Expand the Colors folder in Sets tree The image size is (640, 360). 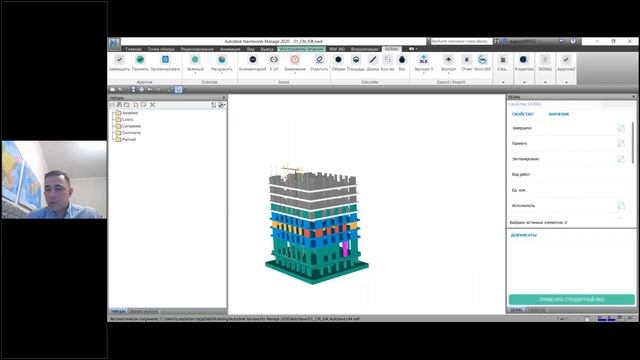click(x=113, y=120)
